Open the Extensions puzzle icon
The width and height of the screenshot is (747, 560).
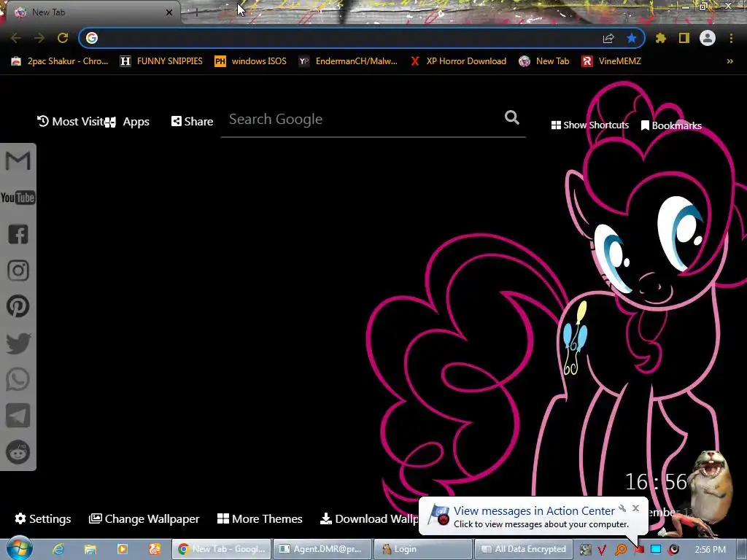661,38
